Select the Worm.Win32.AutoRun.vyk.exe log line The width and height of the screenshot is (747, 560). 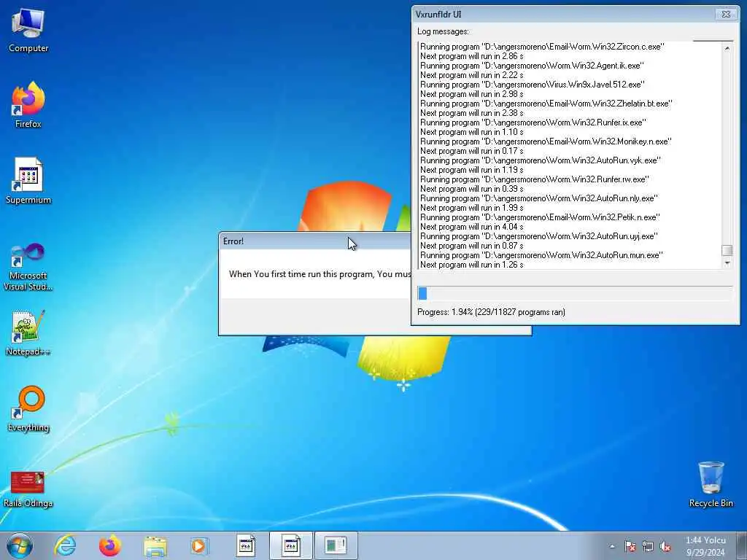click(x=541, y=160)
